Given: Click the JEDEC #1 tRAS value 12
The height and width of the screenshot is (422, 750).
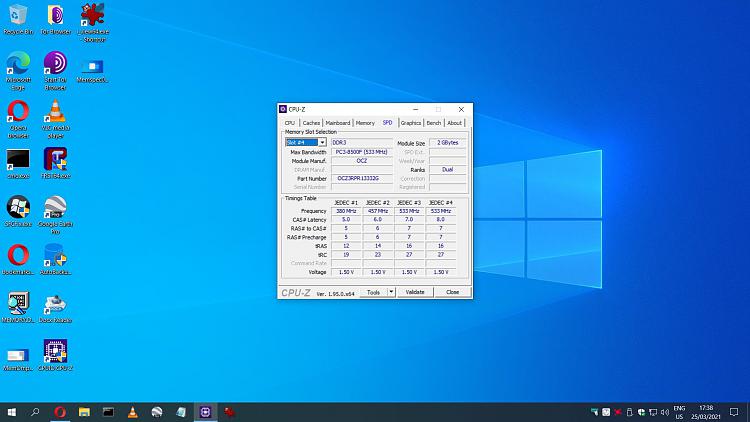Looking at the screenshot, I should 346,246.
